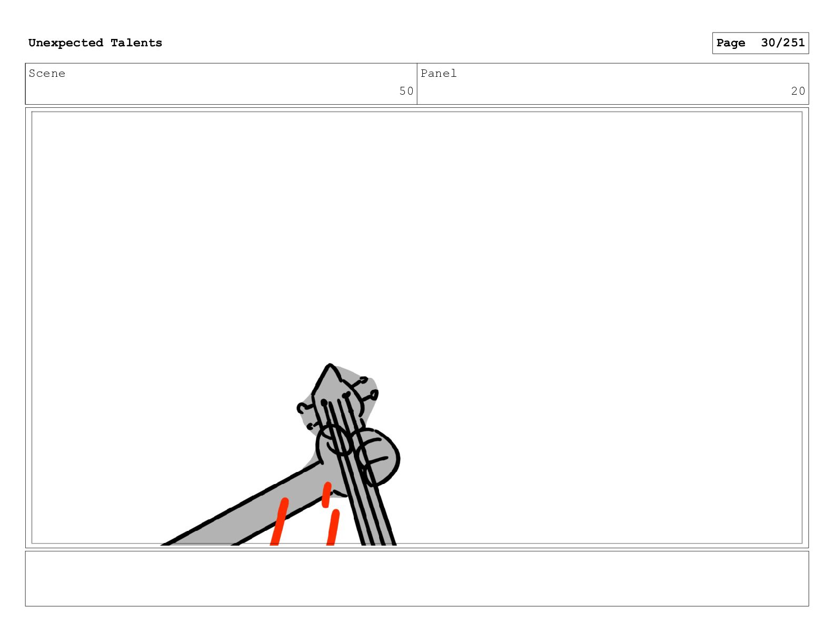Click the scene number 50
The width and height of the screenshot is (834, 644).
(x=406, y=91)
